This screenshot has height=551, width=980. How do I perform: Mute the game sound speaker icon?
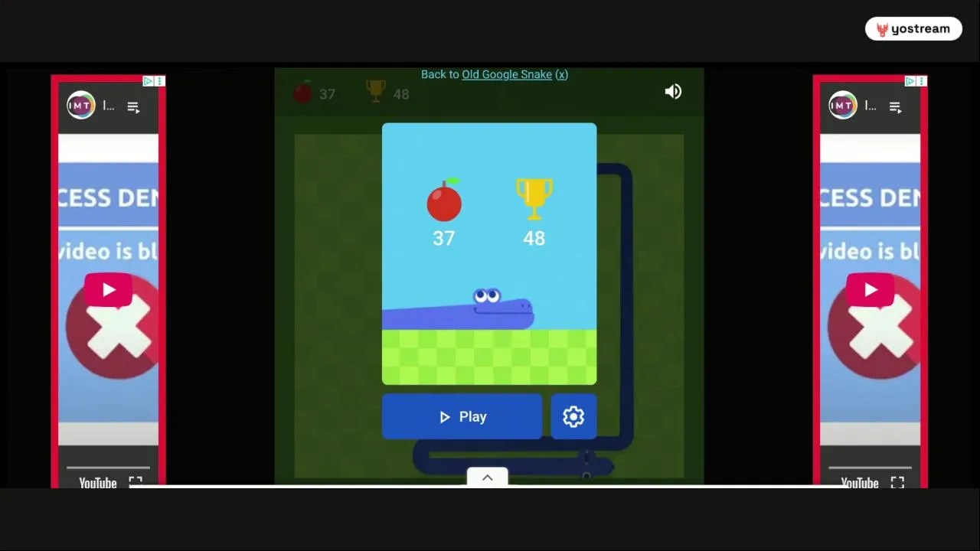click(x=673, y=92)
